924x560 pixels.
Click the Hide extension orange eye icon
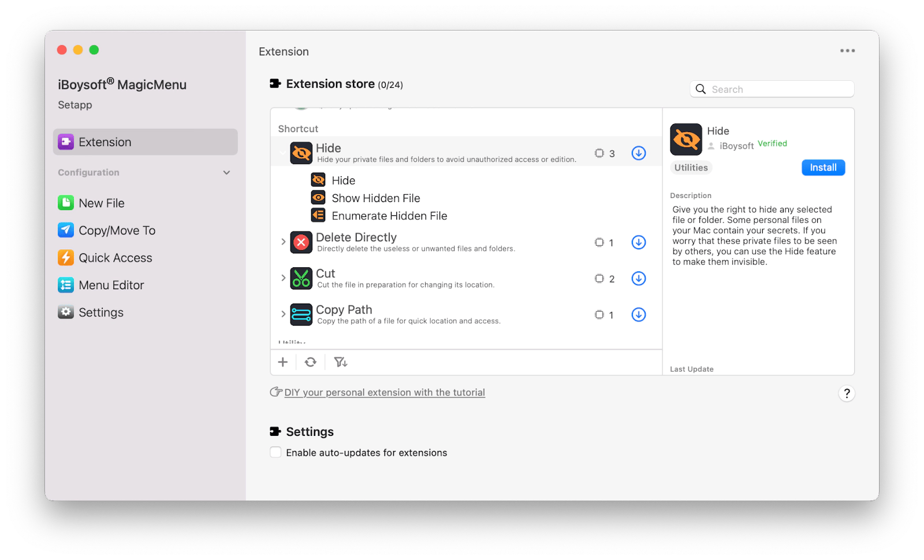pos(301,154)
